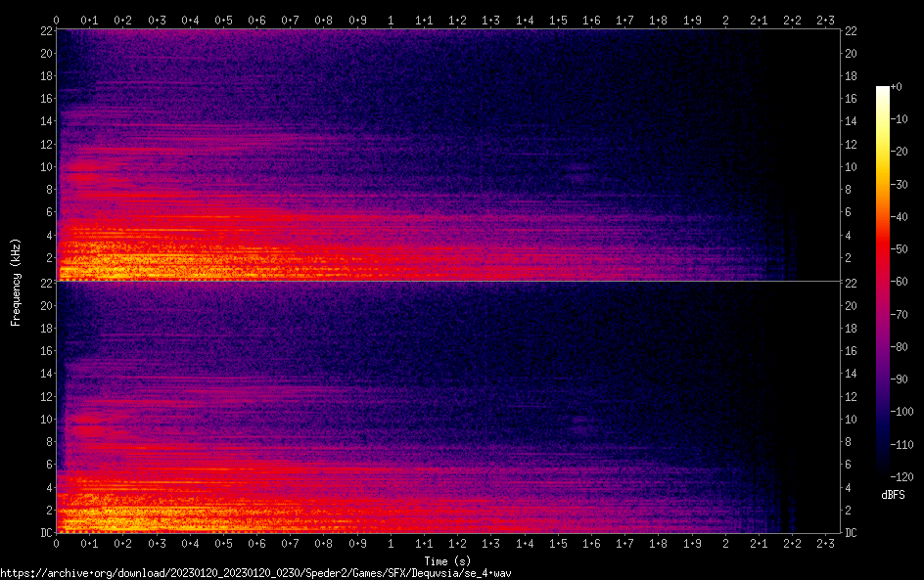Viewport: 924px width, 580px height.
Task: Click the "dBFS" label under the color bar
Action: point(893,495)
